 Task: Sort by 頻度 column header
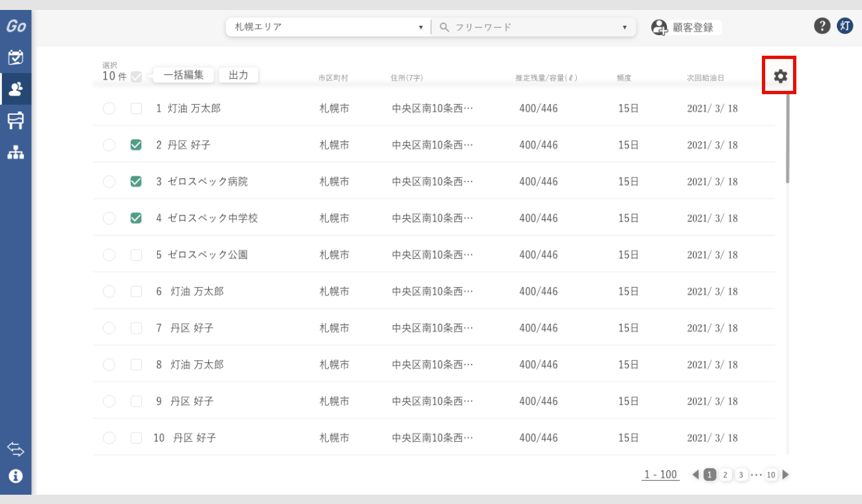coord(624,78)
